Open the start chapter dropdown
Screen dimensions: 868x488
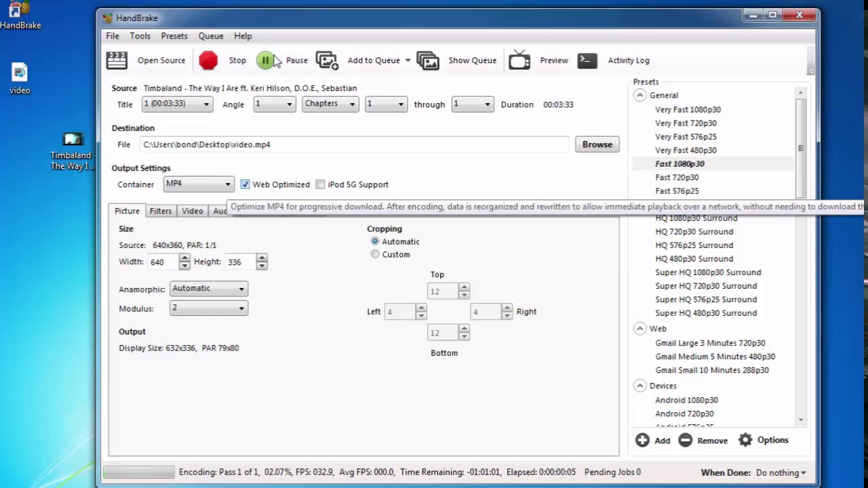pos(385,104)
